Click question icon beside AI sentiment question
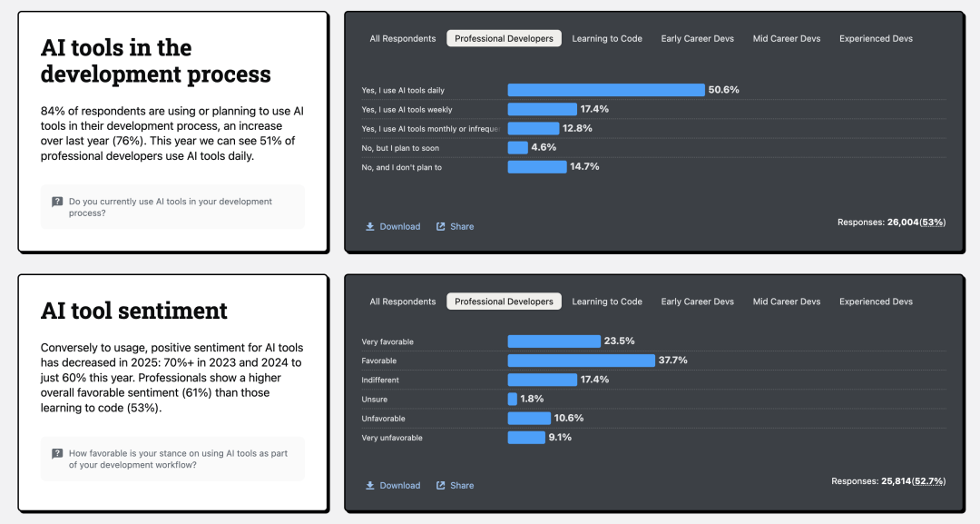The image size is (980, 524). pyautogui.click(x=57, y=453)
